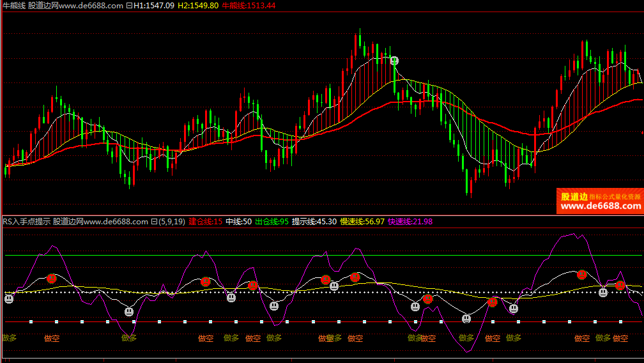
Task: Click the rightmost 做空 signal label
Action: pos(620,338)
